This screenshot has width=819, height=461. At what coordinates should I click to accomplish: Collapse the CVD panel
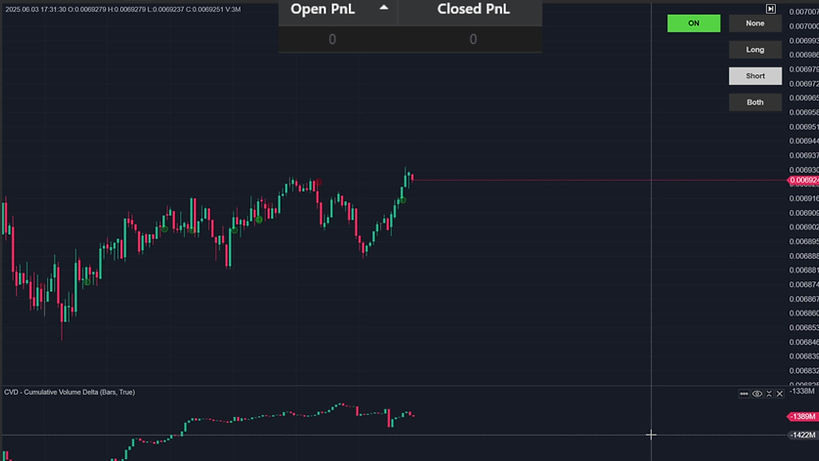768,394
